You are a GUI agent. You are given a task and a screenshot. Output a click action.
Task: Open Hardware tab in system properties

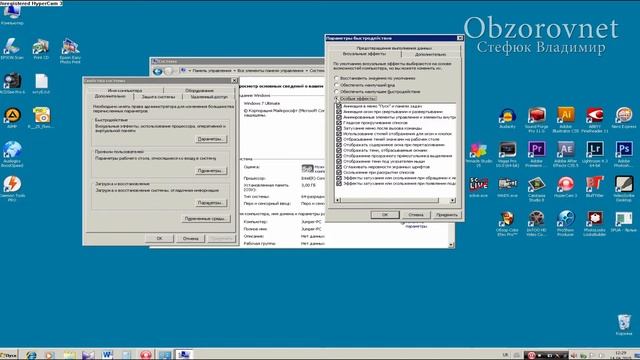click(199, 90)
